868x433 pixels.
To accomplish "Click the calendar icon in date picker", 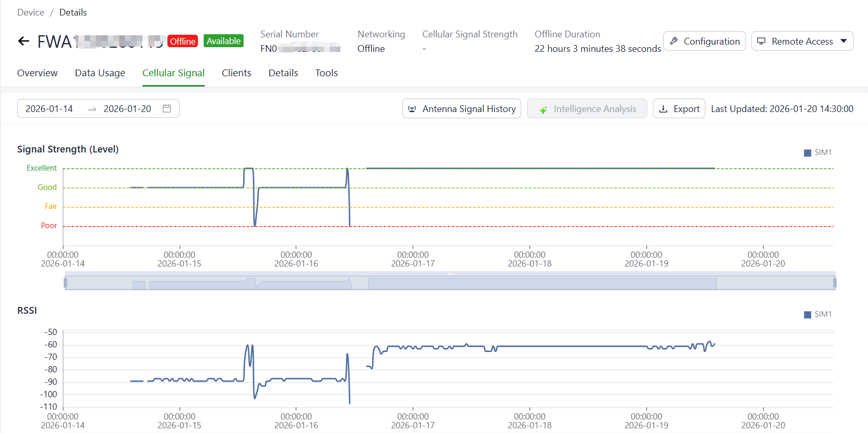I will click(167, 108).
